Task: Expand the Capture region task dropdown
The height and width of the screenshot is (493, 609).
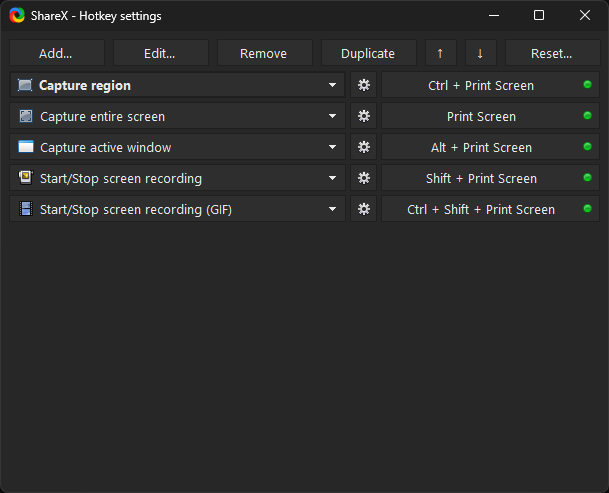Action: (x=332, y=85)
